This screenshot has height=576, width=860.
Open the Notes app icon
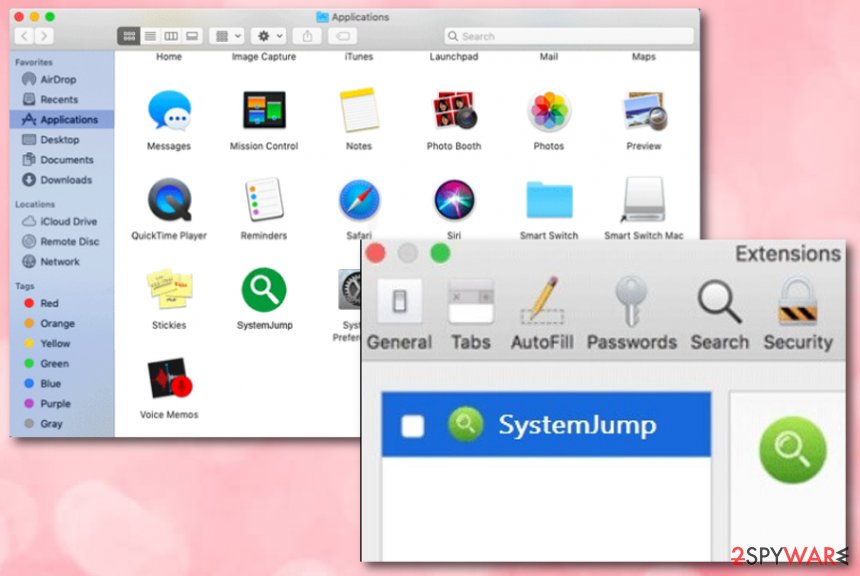pyautogui.click(x=359, y=110)
